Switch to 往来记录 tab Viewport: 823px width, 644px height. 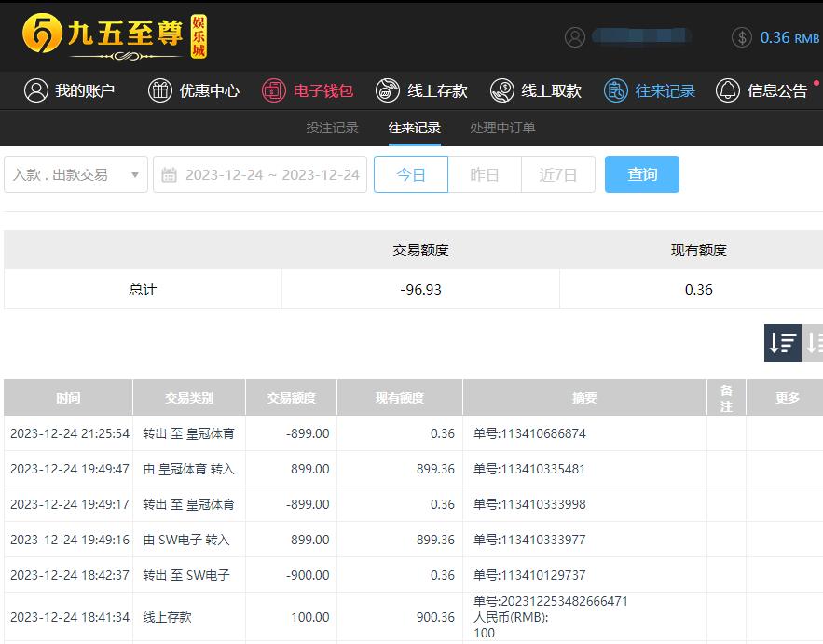point(414,128)
